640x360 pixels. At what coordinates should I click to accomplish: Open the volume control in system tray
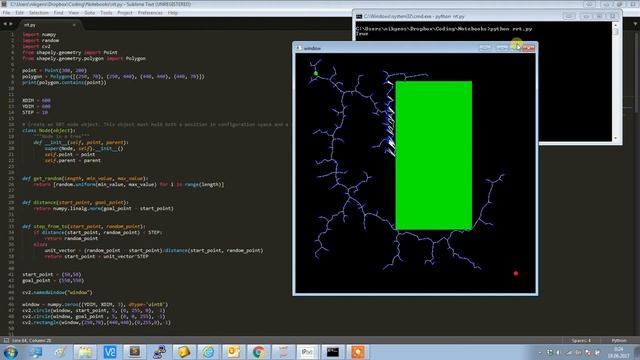pyautogui.click(x=558, y=352)
